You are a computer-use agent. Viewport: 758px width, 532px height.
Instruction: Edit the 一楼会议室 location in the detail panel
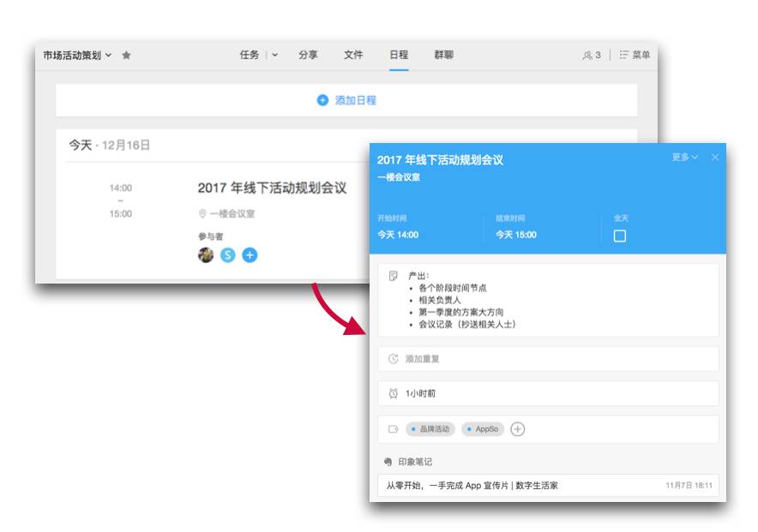click(x=399, y=177)
